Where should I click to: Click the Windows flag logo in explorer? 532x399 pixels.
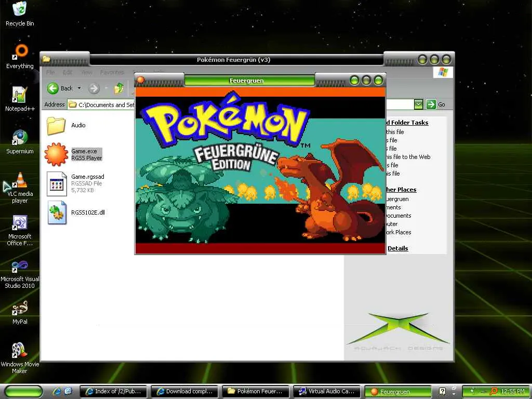point(443,72)
